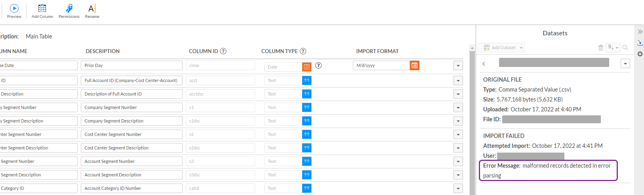This screenshot has width=644, height=195.
Task: Click the search magnifier in Datasets panel
Action: pyautogui.click(x=625, y=48)
